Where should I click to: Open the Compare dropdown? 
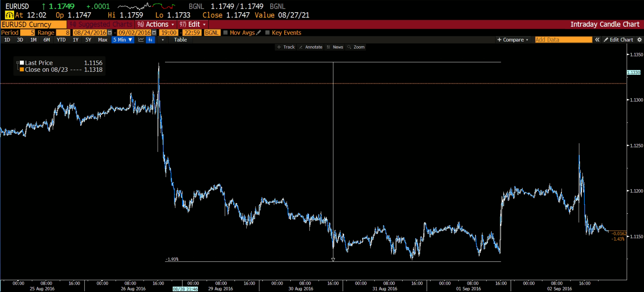click(x=513, y=40)
